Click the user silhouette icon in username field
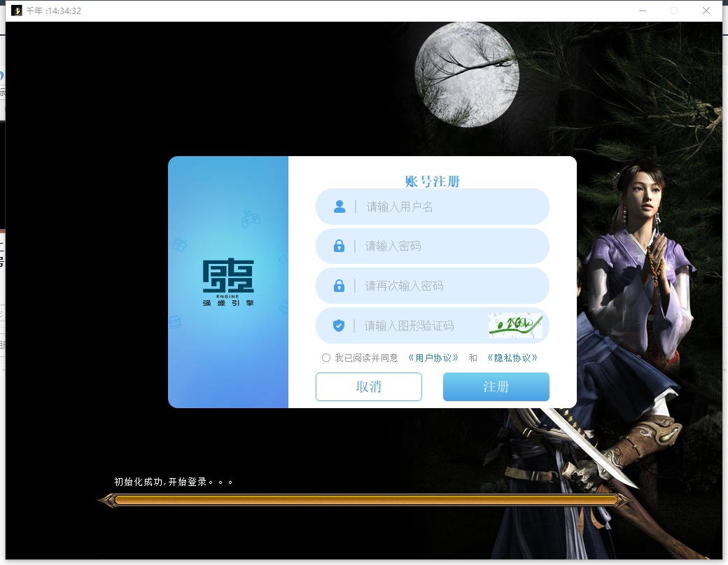 click(339, 207)
